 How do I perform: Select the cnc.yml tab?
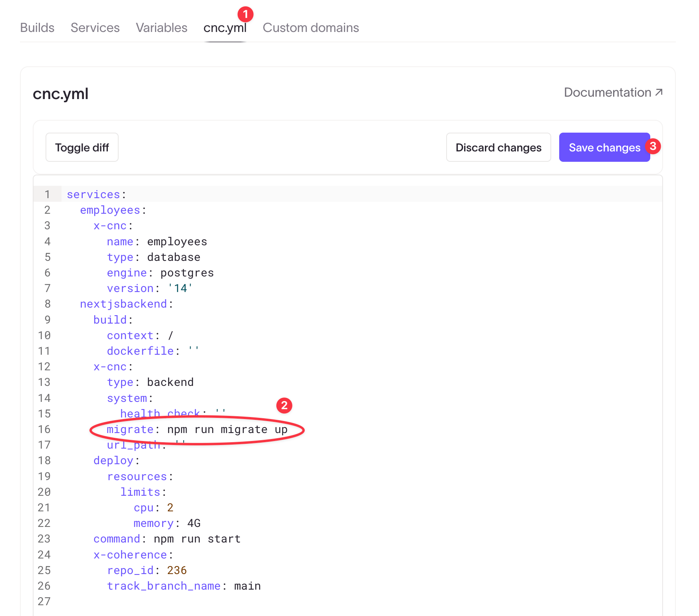[225, 28]
